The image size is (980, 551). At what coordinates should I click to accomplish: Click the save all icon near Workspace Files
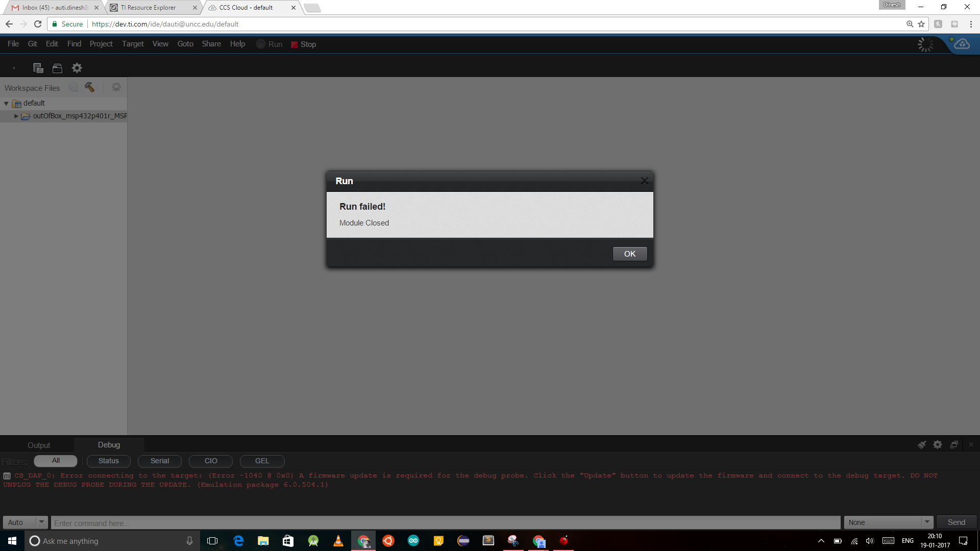[74, 87]
